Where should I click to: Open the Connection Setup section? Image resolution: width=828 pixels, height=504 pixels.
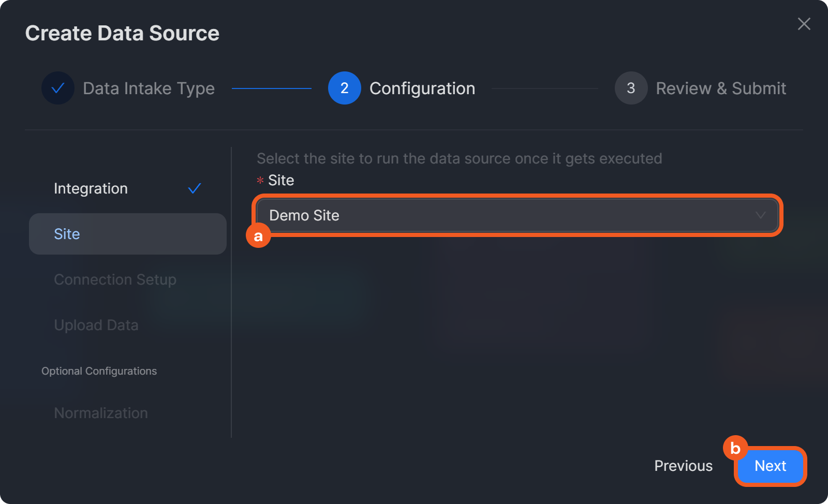(x=115, y=279)
